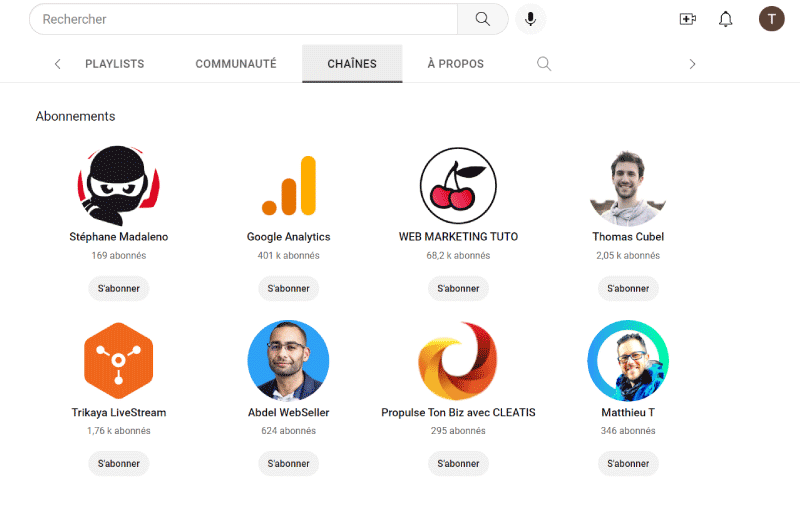Open Matthieu T profile photo
The height and width of the screenshot is (530, 800).
click(628, 361)
